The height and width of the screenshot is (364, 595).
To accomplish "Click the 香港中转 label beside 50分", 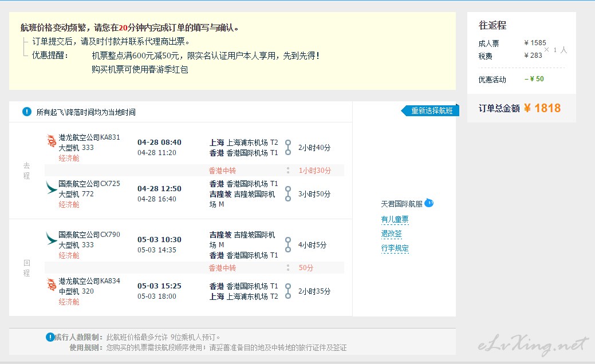I will coord(222,268).
